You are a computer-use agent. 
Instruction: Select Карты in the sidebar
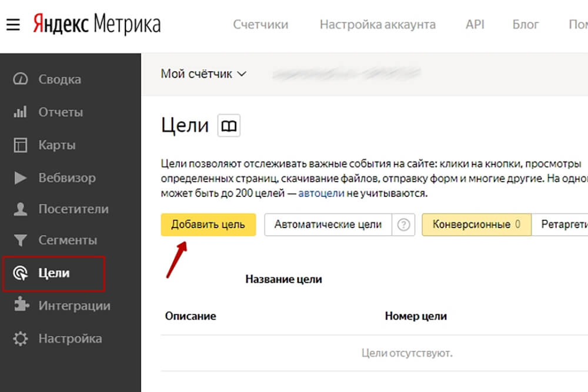(x=57, y=145)
